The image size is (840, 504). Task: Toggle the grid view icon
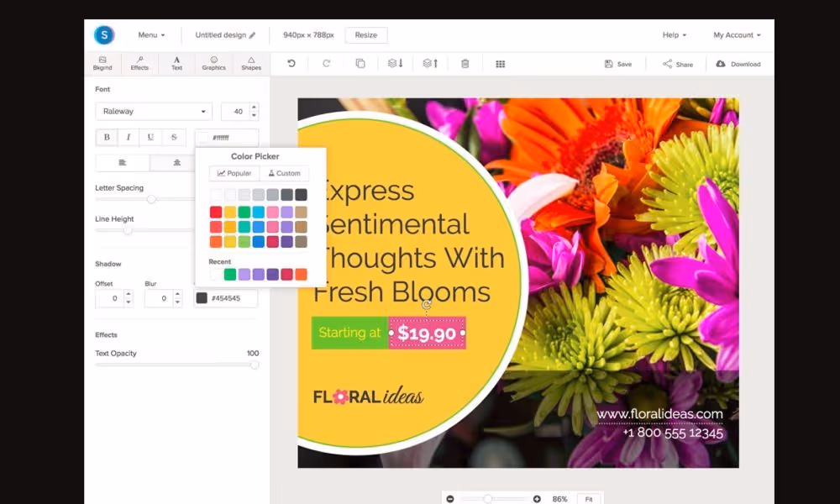click(501, 64)
